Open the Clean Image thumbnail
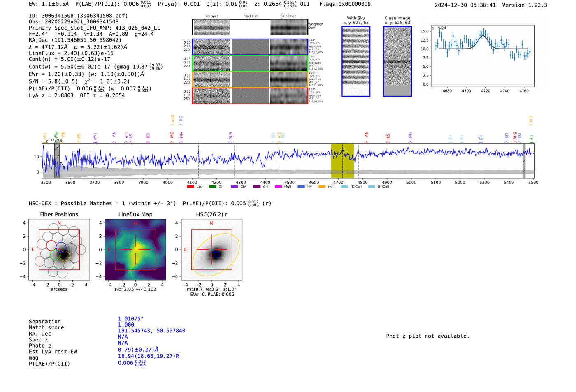The image size is (576, 392). point(397,61)
